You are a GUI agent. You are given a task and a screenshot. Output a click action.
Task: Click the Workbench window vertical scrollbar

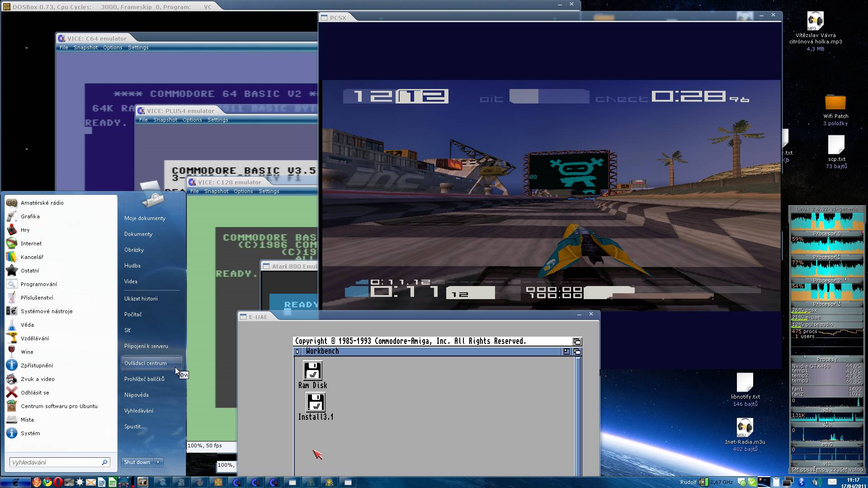[577, 416]
